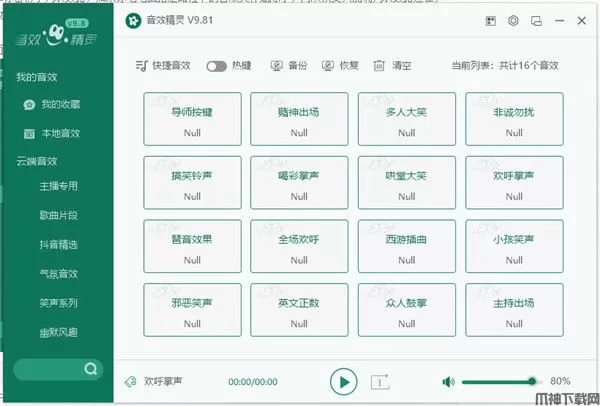Select the 幽默风趣 category

pos(59,333)
